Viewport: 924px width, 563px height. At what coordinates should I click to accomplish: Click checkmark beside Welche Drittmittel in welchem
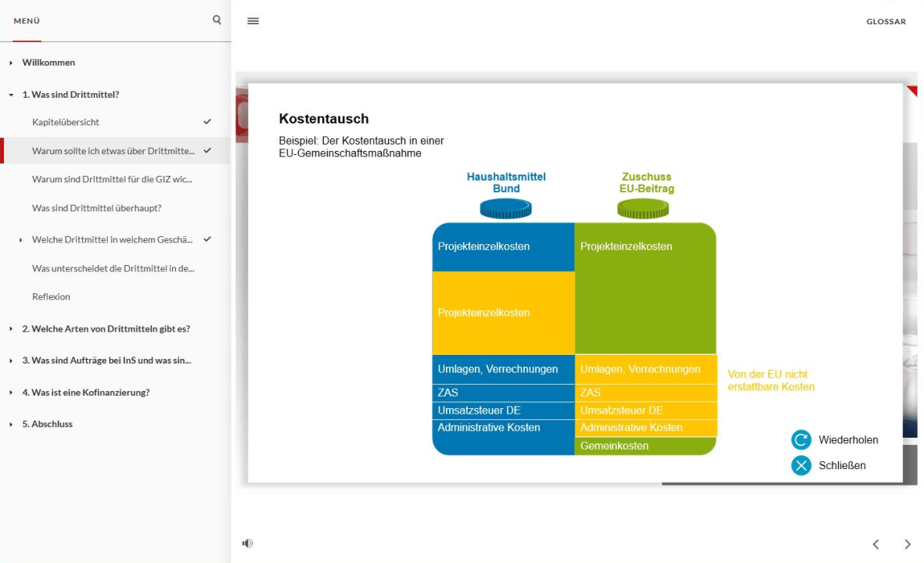click(207, 240)
